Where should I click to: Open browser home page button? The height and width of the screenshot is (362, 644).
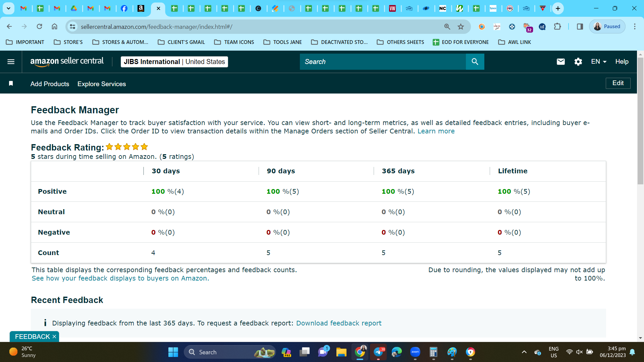point(54,26)
